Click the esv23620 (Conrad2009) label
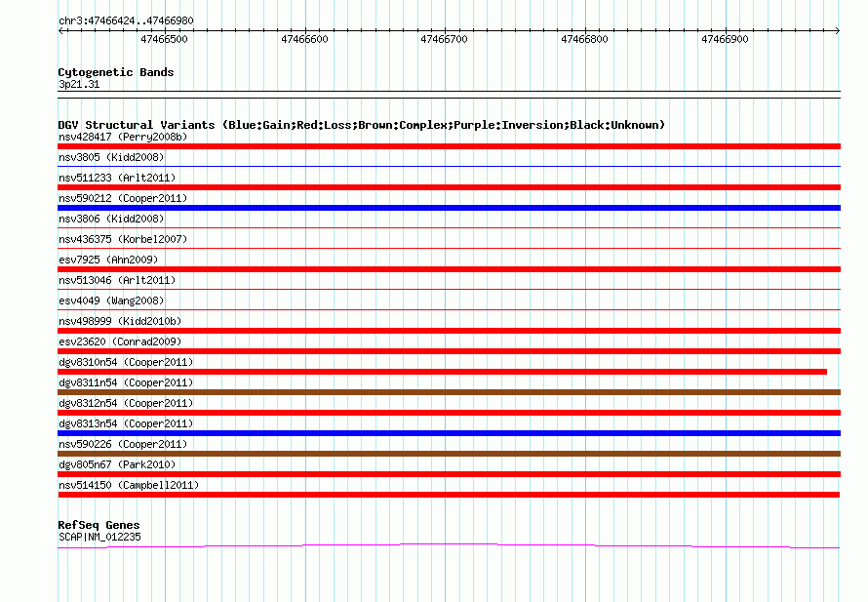 [120, 341]
